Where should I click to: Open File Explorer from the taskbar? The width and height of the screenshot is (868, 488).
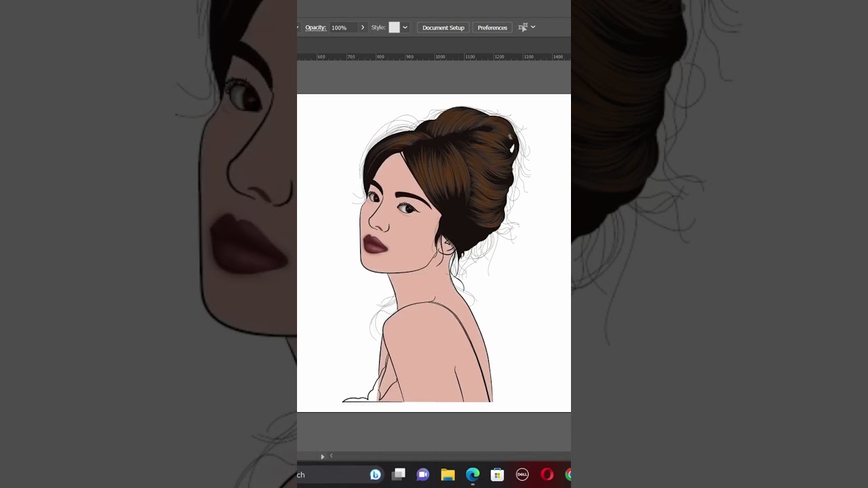tap(448, 474)
